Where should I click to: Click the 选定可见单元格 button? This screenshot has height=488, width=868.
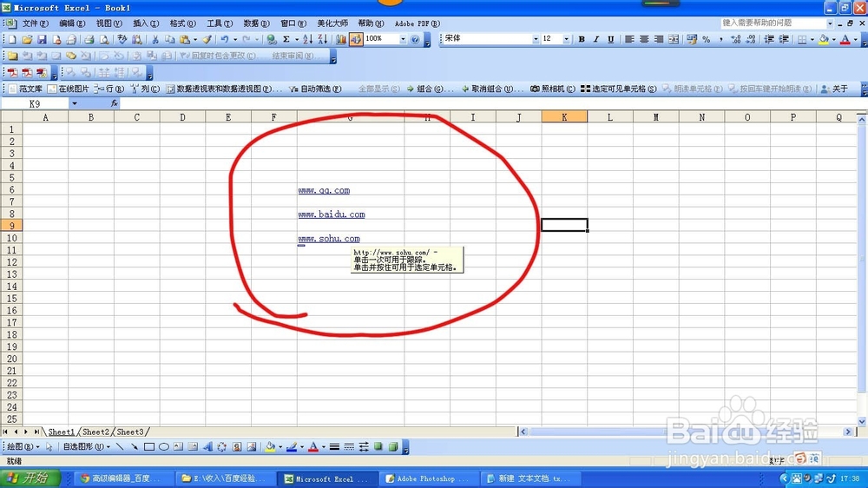click(618, 89)
